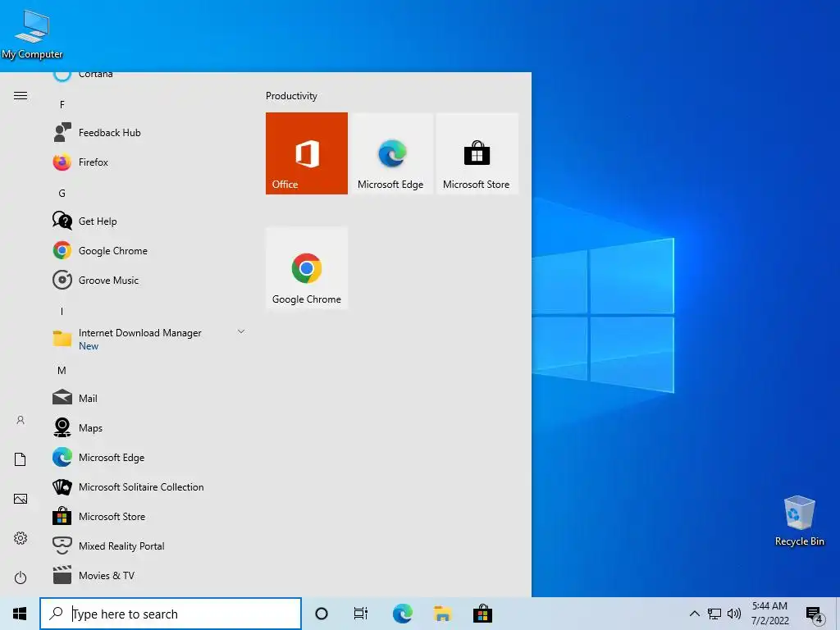The image size is (840, 630).
Task: Open the clock and date
Action: point(769,614)
